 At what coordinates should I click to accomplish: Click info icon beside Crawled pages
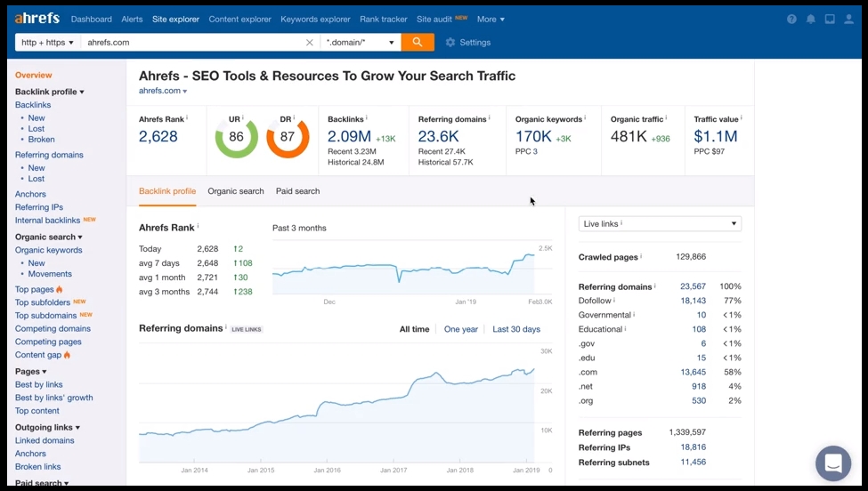(x=641, y=256)
